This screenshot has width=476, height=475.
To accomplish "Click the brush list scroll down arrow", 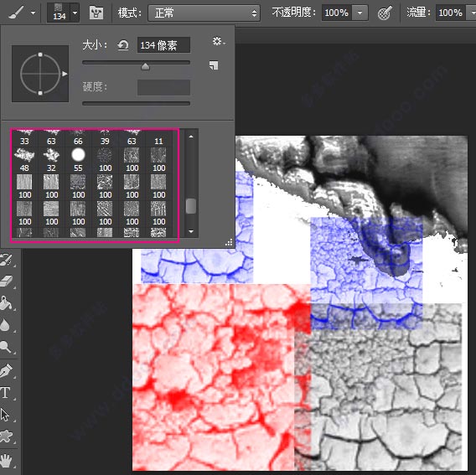I will tap(191, 231).
